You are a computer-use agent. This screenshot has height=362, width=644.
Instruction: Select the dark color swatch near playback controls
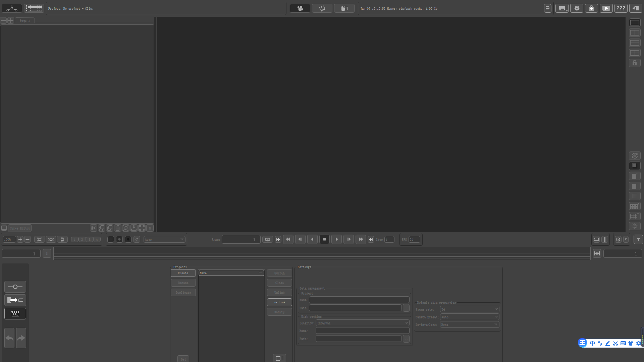(x=110, y=239)
